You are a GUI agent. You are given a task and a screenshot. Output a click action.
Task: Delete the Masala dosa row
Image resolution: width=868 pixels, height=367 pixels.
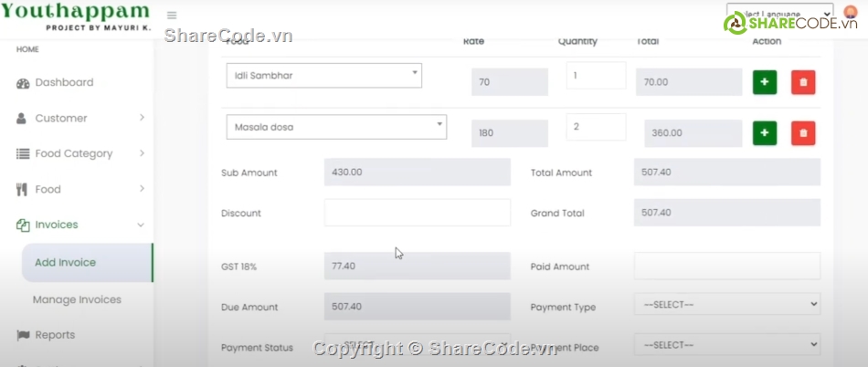pyautogui.click(x=803, y=133)
